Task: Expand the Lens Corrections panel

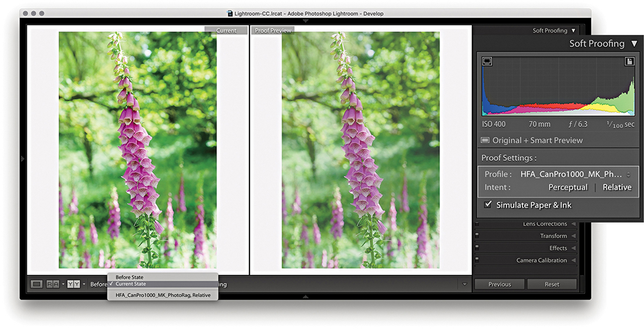Action: (573, 224)
